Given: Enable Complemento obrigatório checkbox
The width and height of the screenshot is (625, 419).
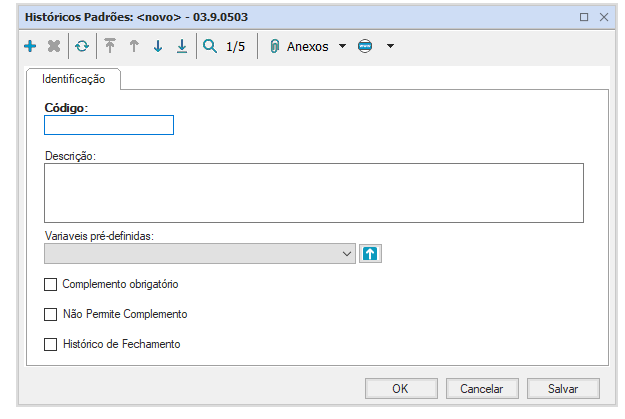Looking at the screenshot, I should pos(51,284).
